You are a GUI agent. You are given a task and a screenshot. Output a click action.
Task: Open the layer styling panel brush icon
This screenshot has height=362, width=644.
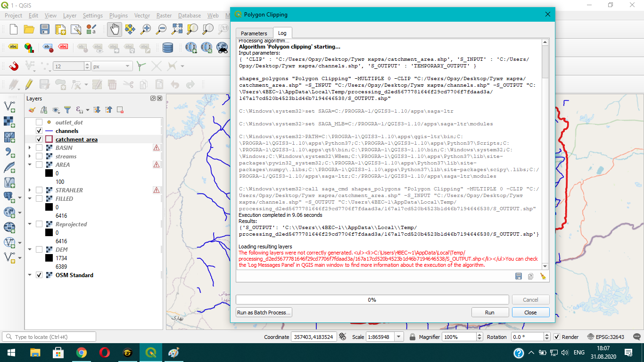click(x=32, y=110)
